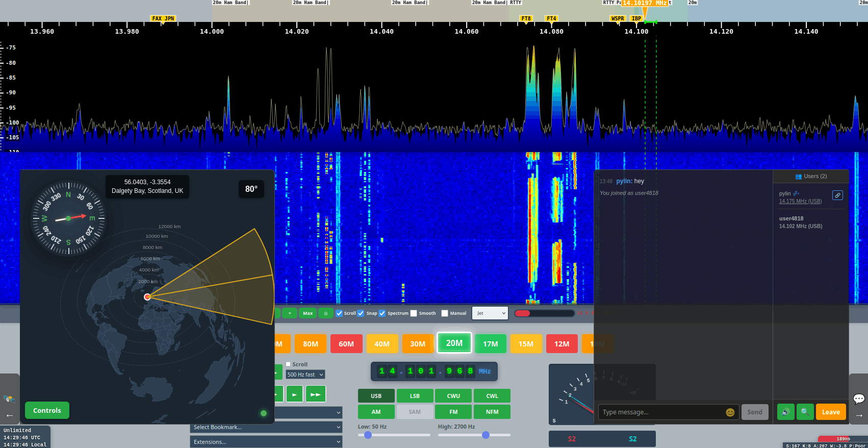This screenshot has width=868, height=448.
Task: Click the satellite antenna rotator icon
Action: [x=9, y=399]
